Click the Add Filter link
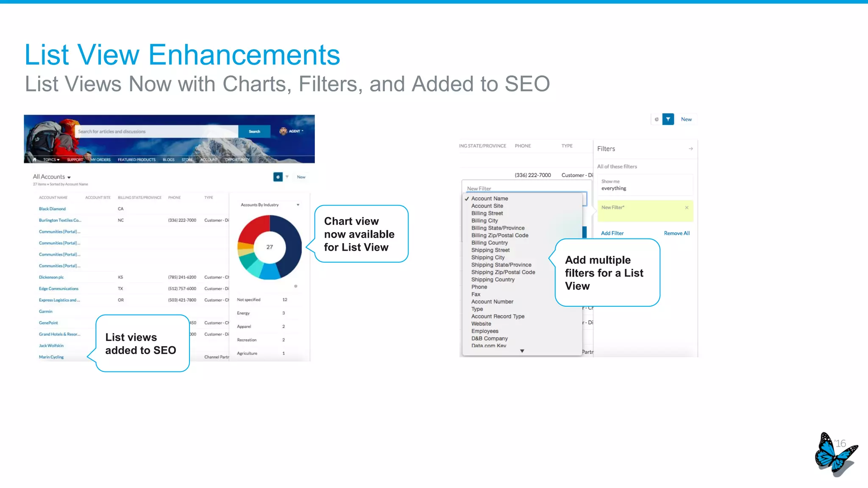 (612, 233)
